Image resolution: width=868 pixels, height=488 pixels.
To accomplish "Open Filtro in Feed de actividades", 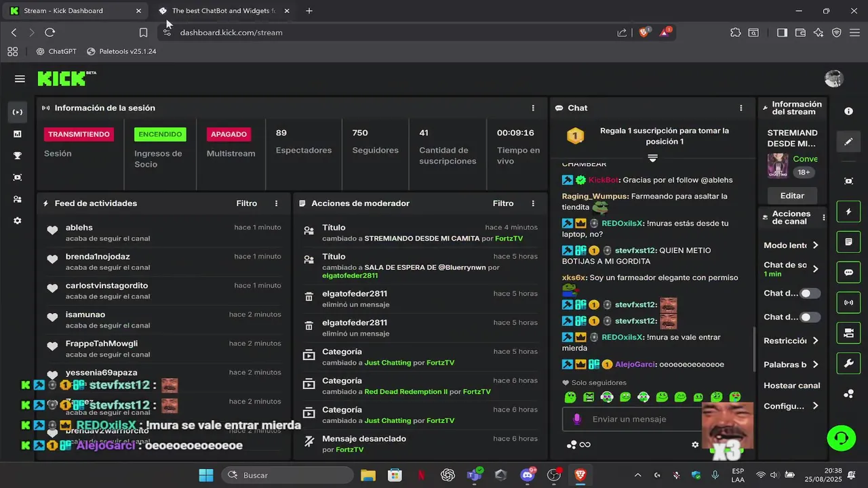I will tap(247, 203).
